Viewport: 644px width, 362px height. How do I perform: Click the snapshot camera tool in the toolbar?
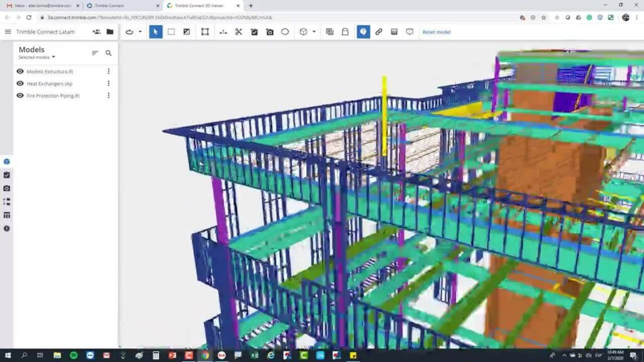(x=269, y=32)
